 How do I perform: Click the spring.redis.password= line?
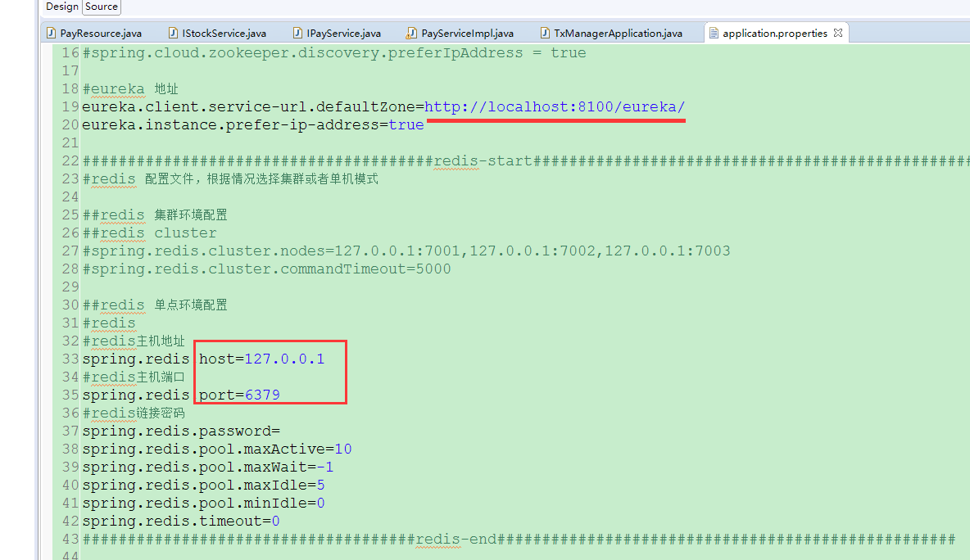(x=181, y=431)
